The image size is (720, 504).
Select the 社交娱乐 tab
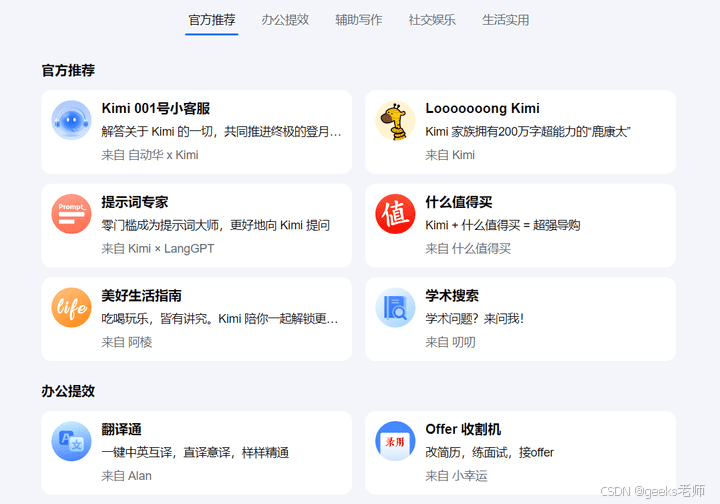pos(432,20)
